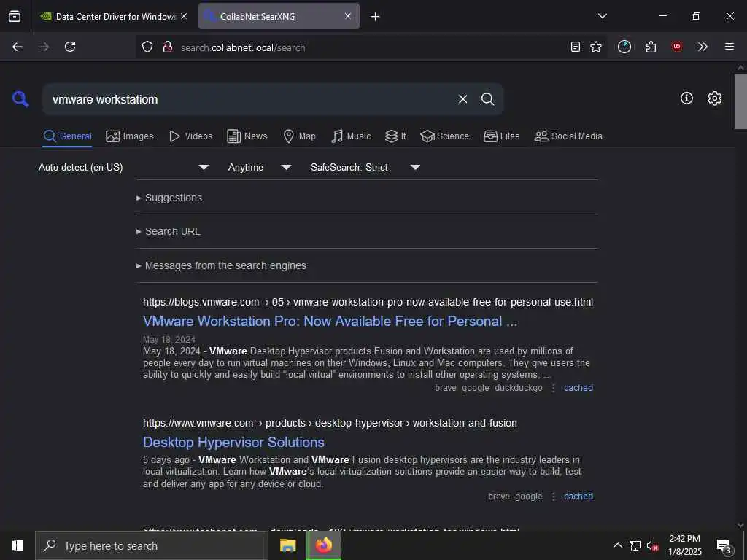
Task: Select the Files search category
Action: pos(501,136)
